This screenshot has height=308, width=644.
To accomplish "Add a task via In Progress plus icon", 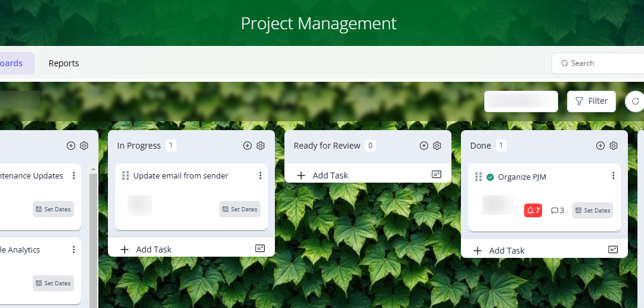I will click(247, 146).
